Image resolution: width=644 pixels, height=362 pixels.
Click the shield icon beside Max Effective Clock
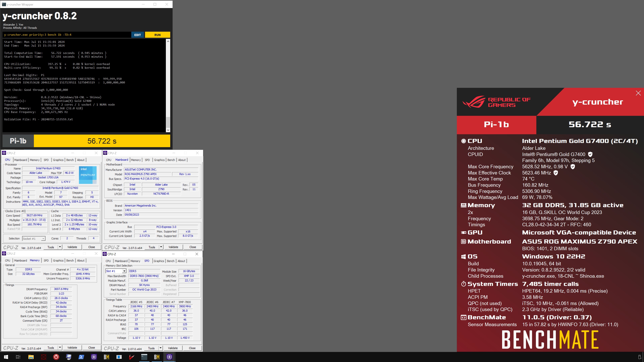[x=556, y=173]
